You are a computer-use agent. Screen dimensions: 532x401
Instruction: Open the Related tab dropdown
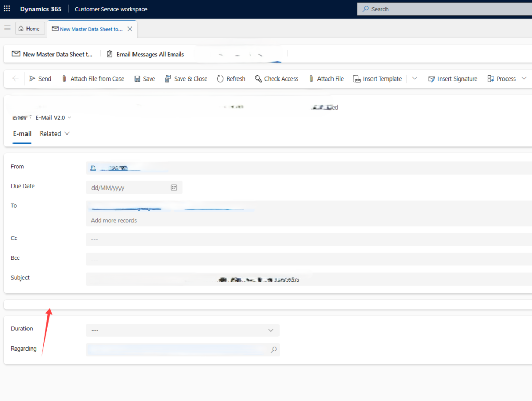point(55,133)
